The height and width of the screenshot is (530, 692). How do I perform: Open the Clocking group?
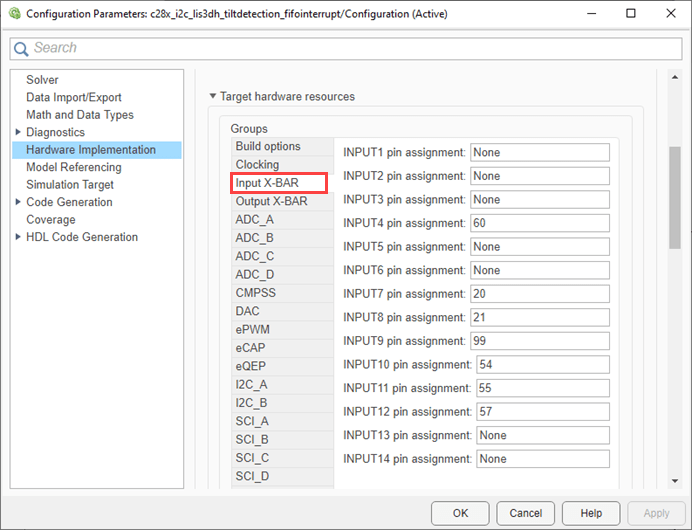[257, 165]
